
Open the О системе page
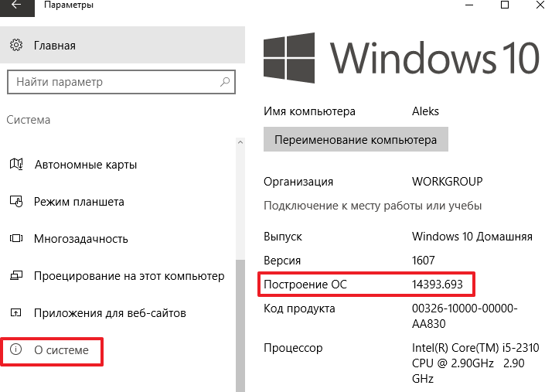61,350
